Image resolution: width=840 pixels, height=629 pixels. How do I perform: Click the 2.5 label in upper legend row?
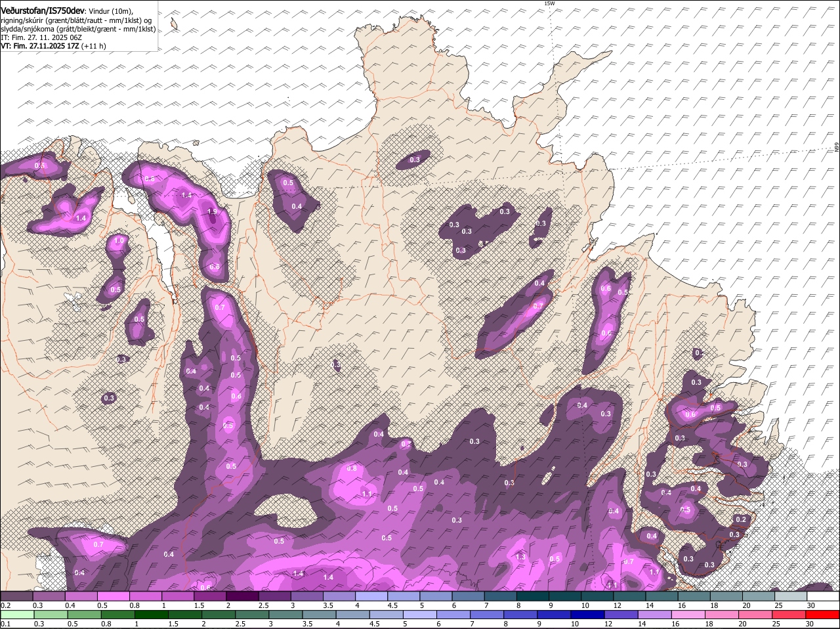[x=264, y=605]
